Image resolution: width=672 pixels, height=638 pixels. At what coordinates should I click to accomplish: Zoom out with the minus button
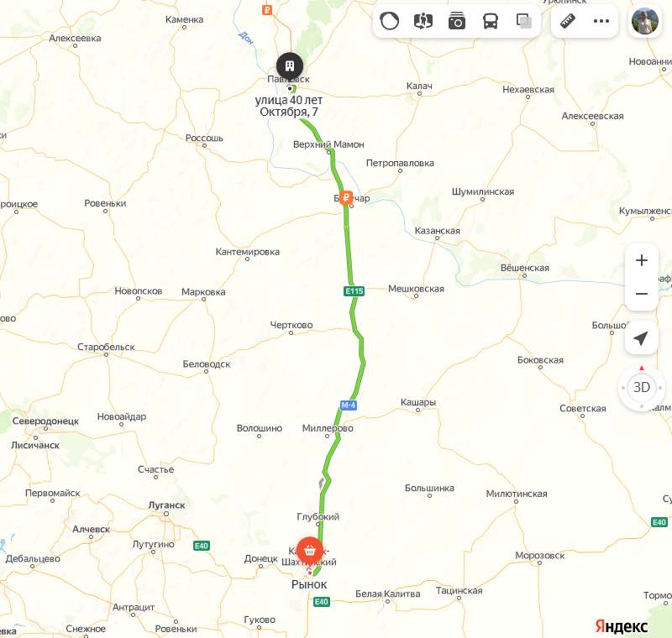[642, 294]
